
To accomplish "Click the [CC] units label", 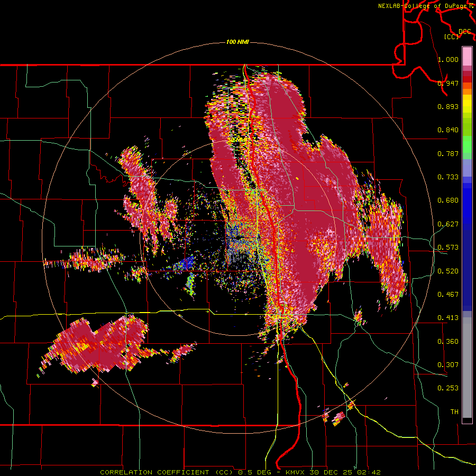I will (x=452, y=36).
